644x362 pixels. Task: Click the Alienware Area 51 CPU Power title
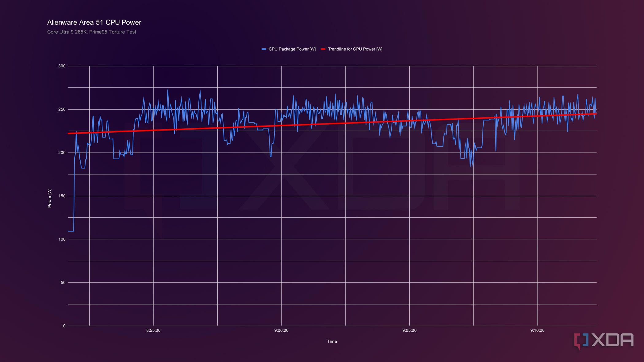[x=94, y=22]
